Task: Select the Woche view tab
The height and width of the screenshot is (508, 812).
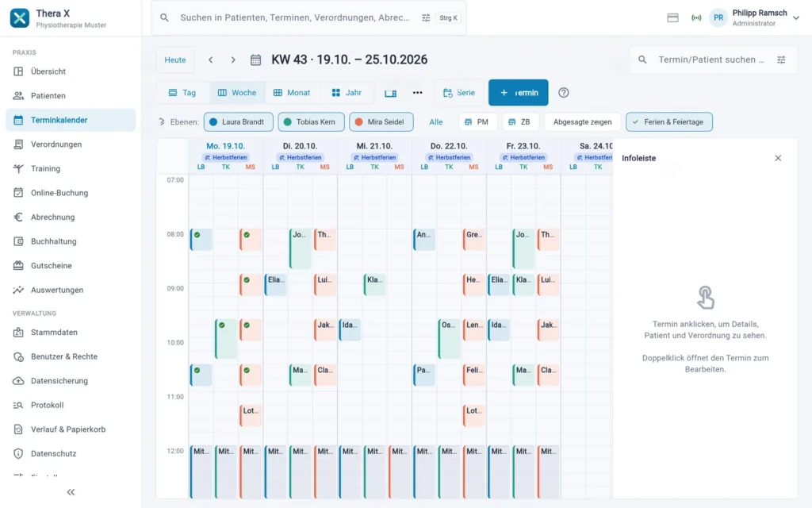Action: [238, 93]
